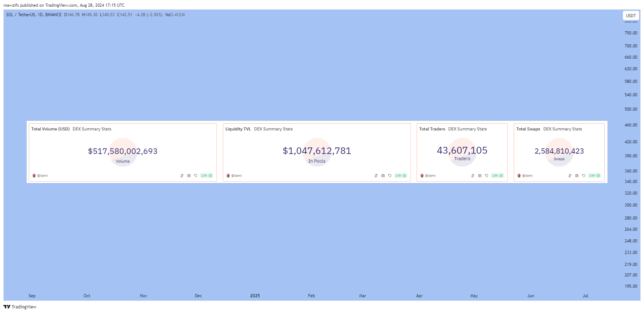This screenshot has height=313, width=644.
Task: Take a camera screenshot of Total Swaps card
Action: (x=577, y=176)
